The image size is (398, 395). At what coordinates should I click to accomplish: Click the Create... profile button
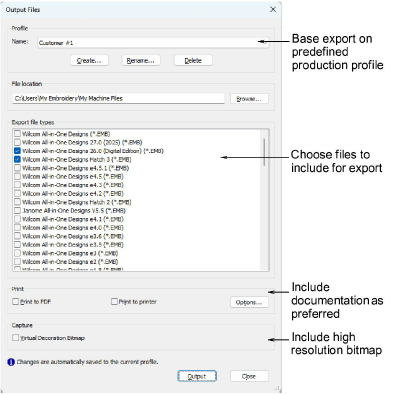point(89,61)
